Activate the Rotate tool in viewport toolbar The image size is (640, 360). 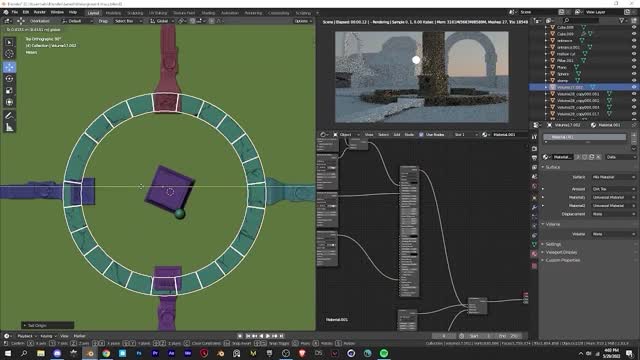[x=9, y=78]
